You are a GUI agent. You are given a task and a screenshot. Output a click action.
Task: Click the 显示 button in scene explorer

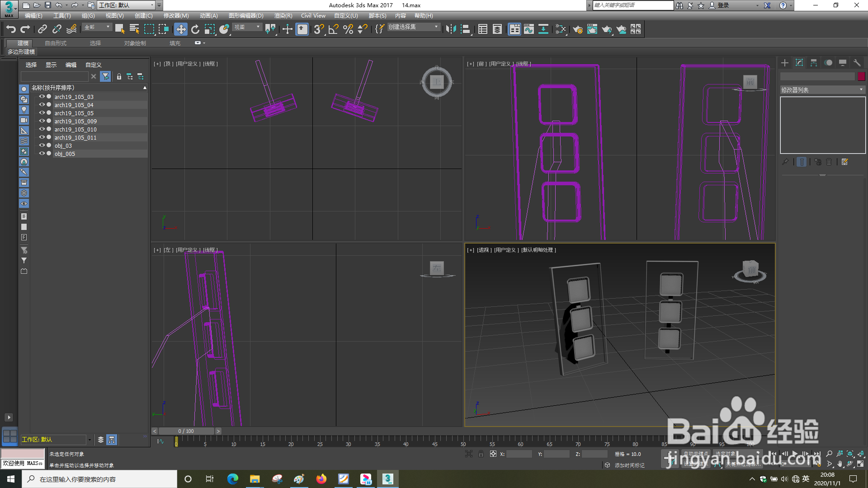[x=51, y=65]
